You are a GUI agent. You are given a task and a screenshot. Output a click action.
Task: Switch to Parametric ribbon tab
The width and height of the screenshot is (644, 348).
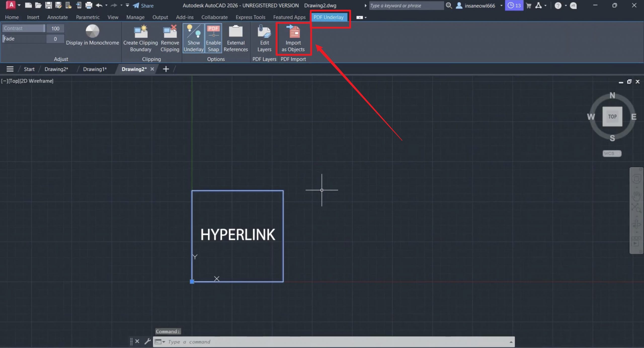pos(88,17)
